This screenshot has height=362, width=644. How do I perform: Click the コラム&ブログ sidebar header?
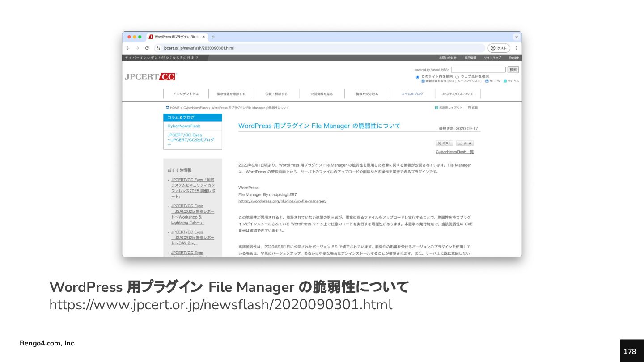click(x=193, y=117)
